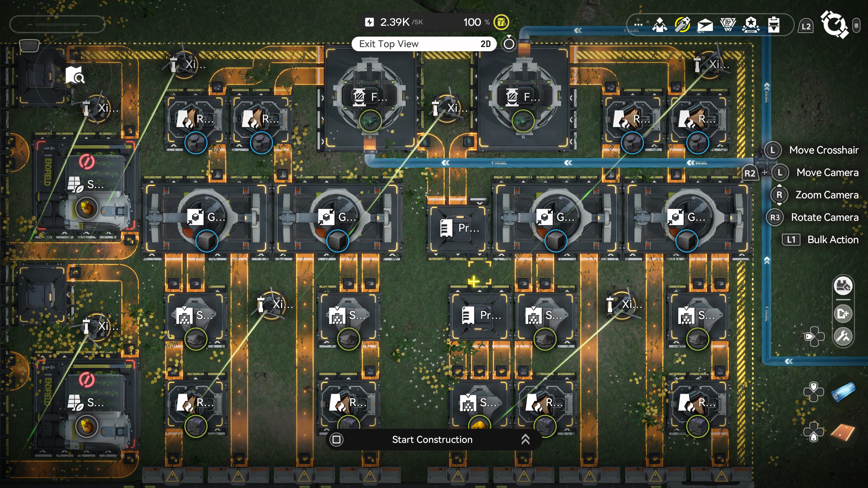This screenshot has width=868, height=488.
Task: Click Exit Top View button
Action: tap(389, 44)
